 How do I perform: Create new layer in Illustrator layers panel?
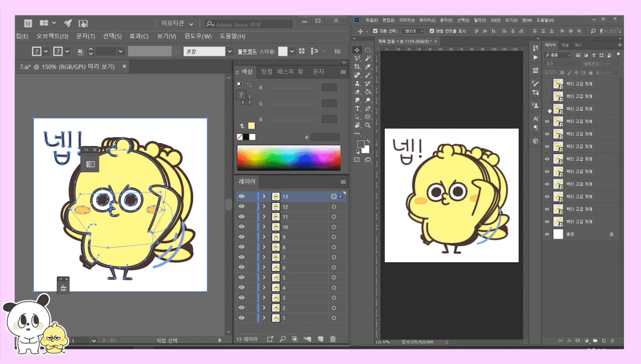[320, 339]
